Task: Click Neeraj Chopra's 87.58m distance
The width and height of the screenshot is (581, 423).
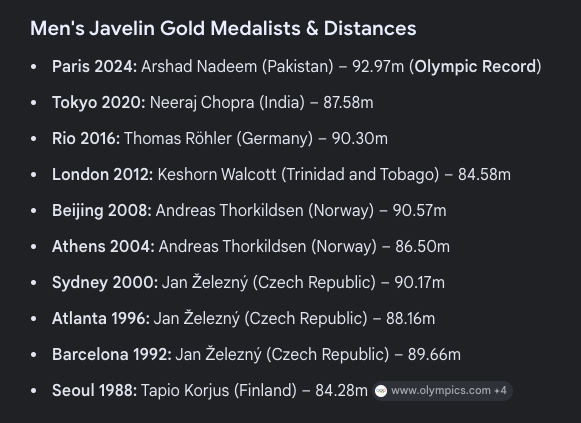Action: [348, 103]
